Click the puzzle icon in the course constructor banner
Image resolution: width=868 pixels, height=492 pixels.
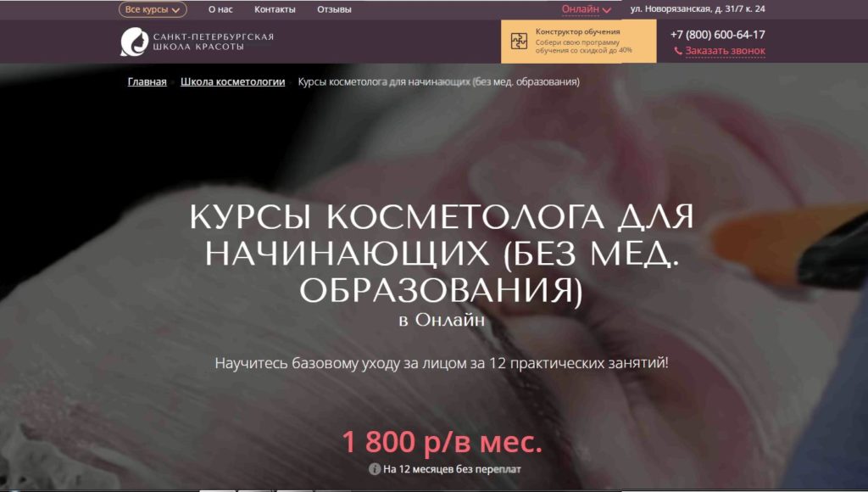(519, 42)
